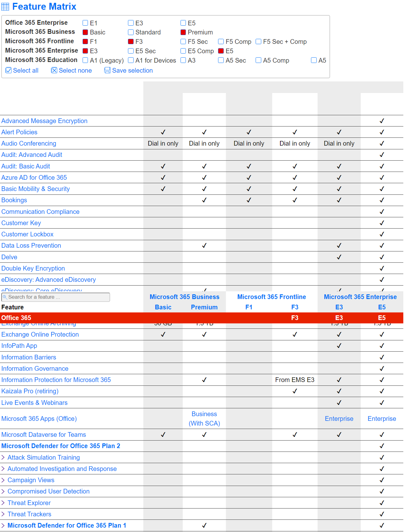Check the F5 Sec + Comp checkbox
The width and height of the screenshot is (408, 532).
click(x=258, y=42)
